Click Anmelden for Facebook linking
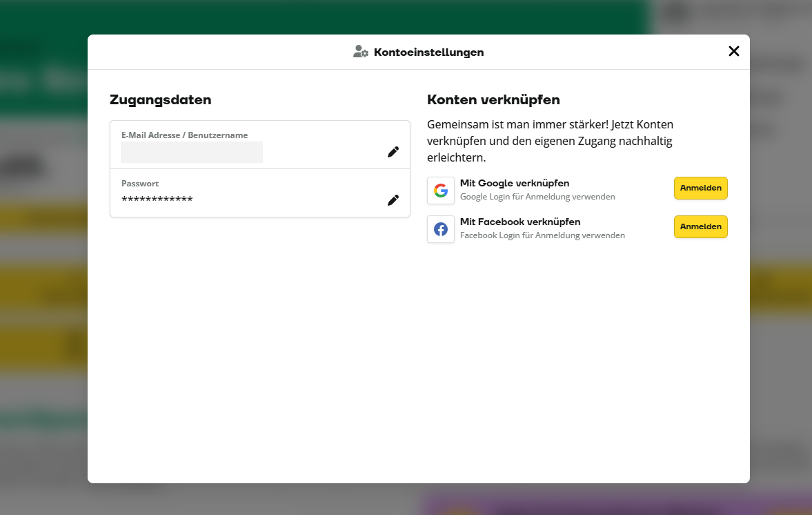The height and width of the screenshot is (515, 812). point(701,227)
